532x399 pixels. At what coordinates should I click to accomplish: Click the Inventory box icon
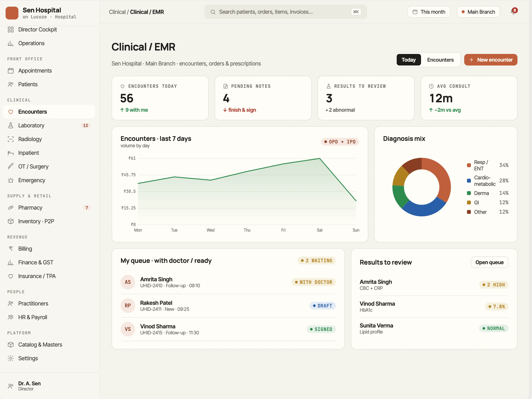[10, 222]
